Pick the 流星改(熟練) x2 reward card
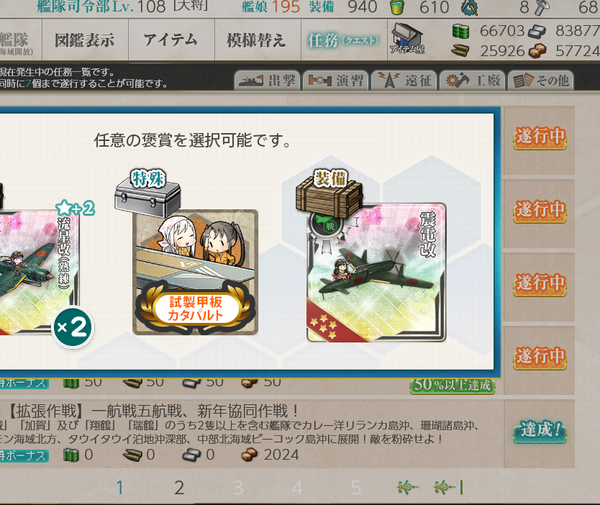 click(38, 272)
